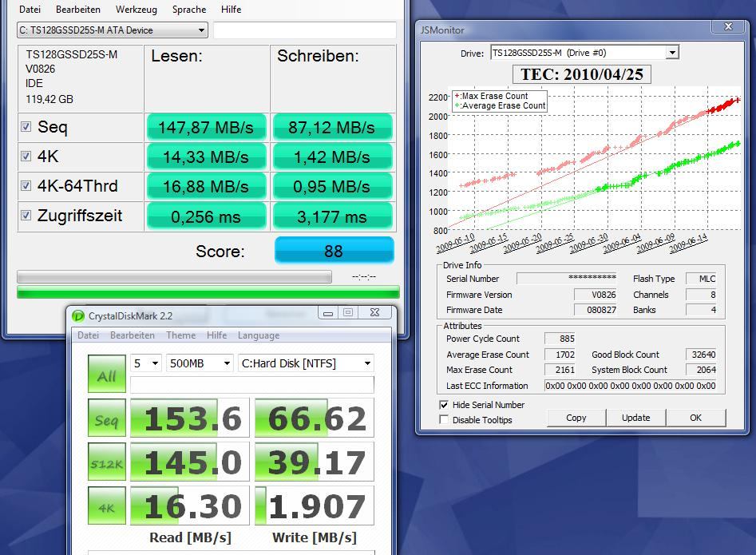Click the 4K read value 16.30
Screen dimensions: 756x555
[190, 505]
